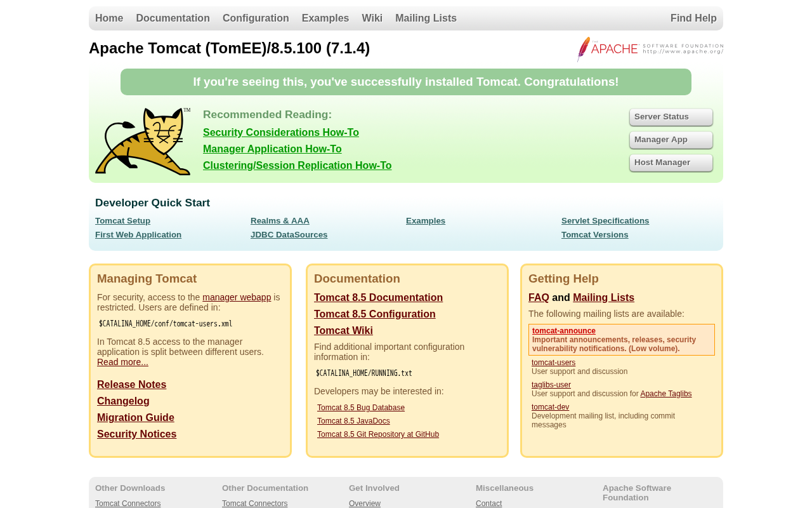
Task: Open Documentation in the top navigation bar
Action: click(x=173, y=18)
